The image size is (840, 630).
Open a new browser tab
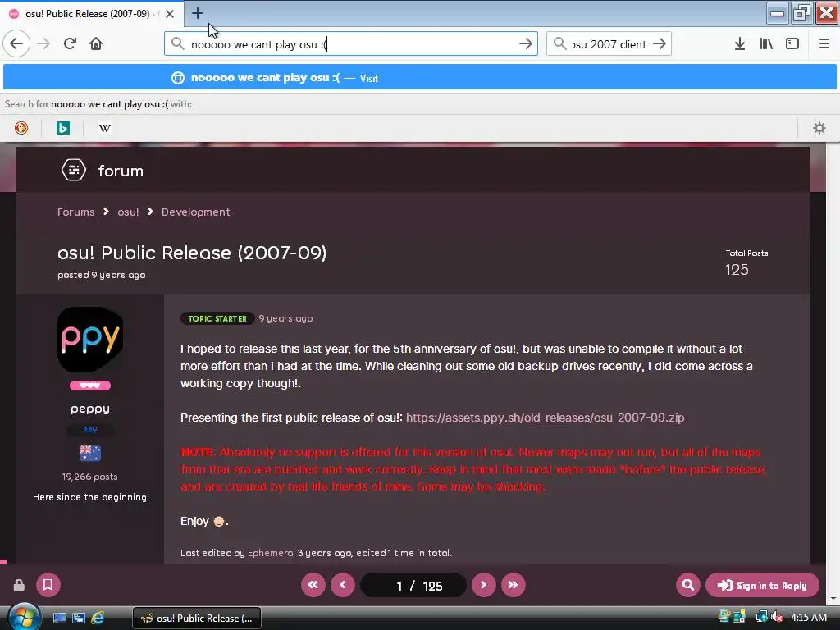point(197,13)
